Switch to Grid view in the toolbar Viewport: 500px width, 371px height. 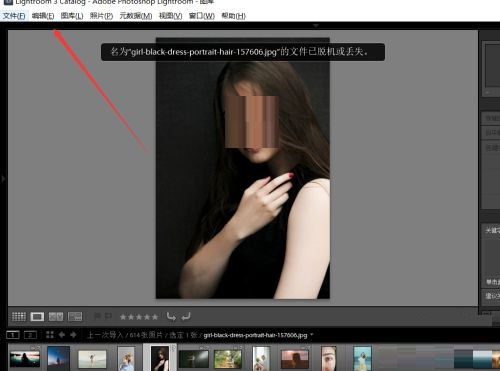point(19,316)
